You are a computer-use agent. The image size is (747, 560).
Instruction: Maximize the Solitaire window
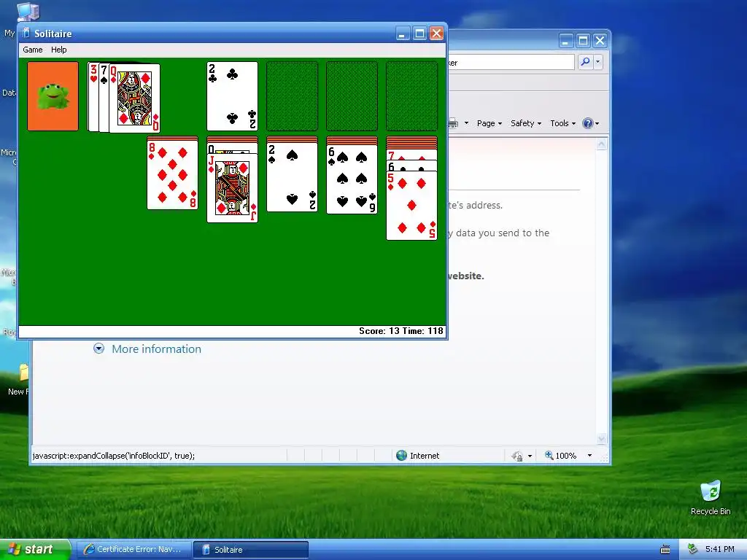(419, 34)
